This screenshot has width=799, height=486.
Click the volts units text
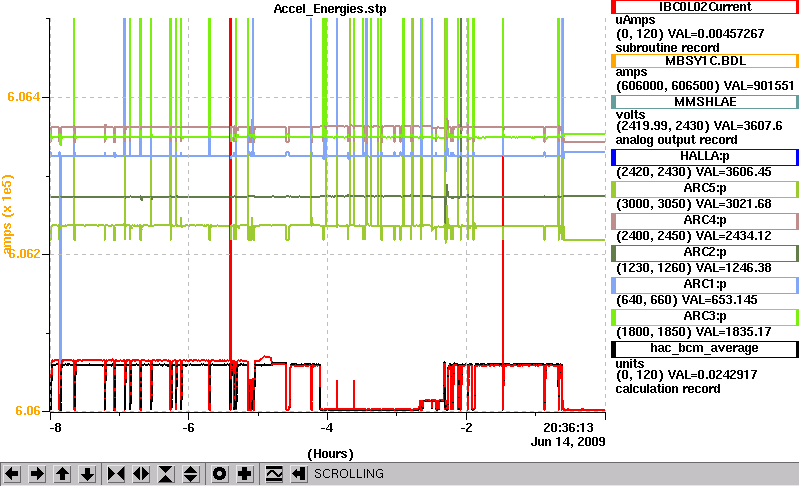(x=630, y=115)
